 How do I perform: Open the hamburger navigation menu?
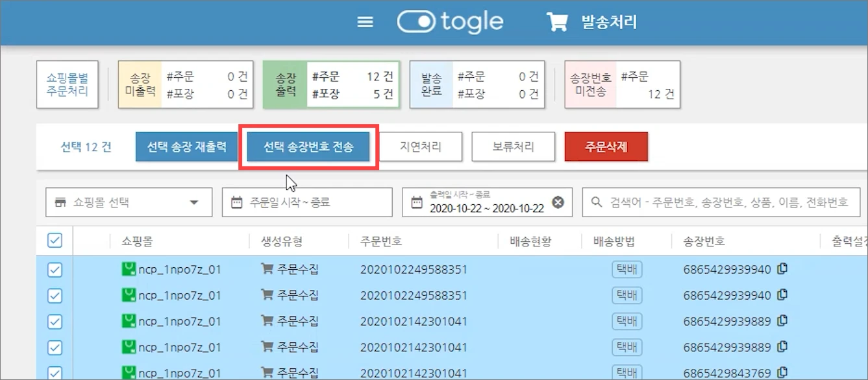click(x=365, y=21)
